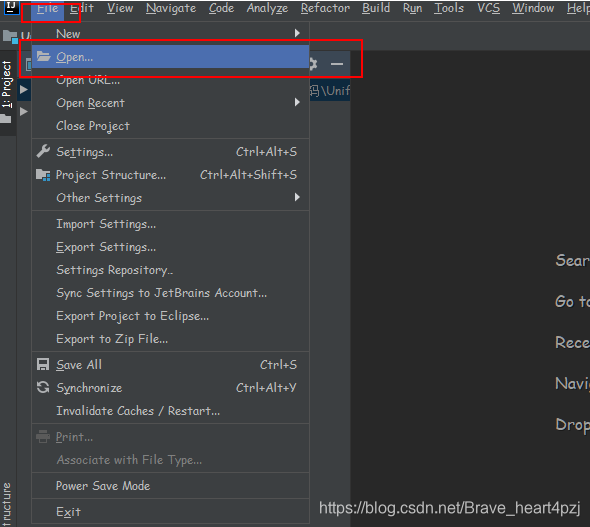Expand the first project tree node arrow
Viewport: 590px width, 527px height.
(24, 90)
